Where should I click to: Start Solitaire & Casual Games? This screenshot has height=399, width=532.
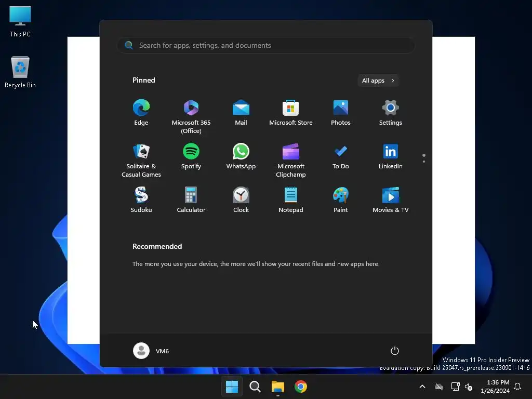coord(141,161)
